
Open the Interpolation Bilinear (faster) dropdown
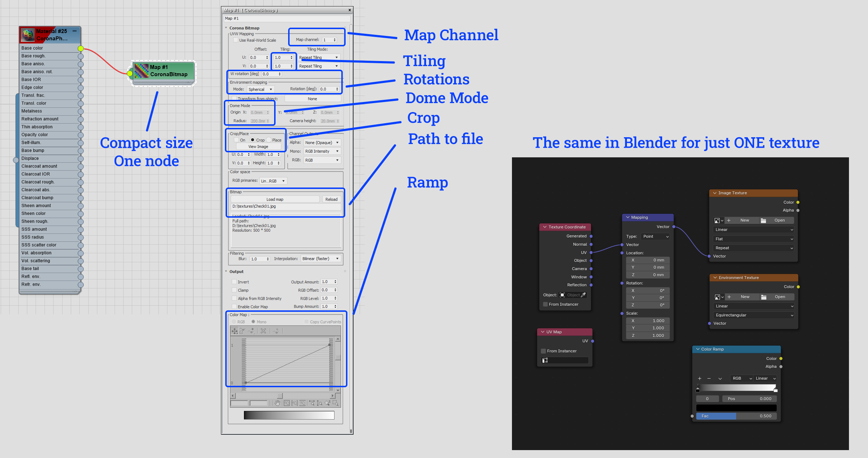(x=320, y=259)
